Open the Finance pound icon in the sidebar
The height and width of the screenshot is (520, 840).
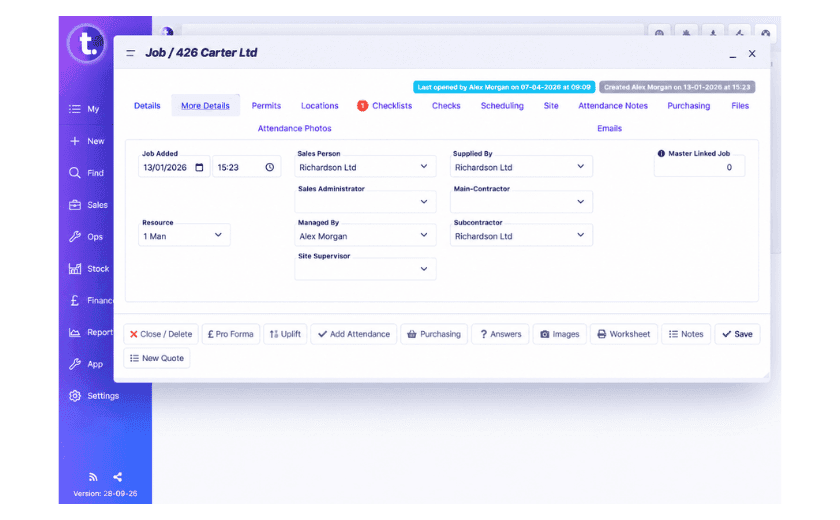click(74, 300)
